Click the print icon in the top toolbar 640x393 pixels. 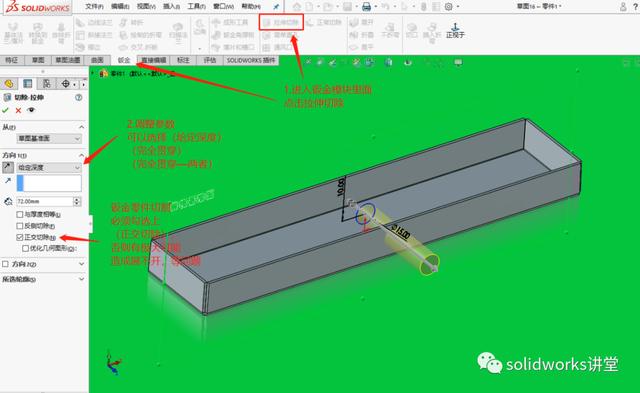(367, 7)
